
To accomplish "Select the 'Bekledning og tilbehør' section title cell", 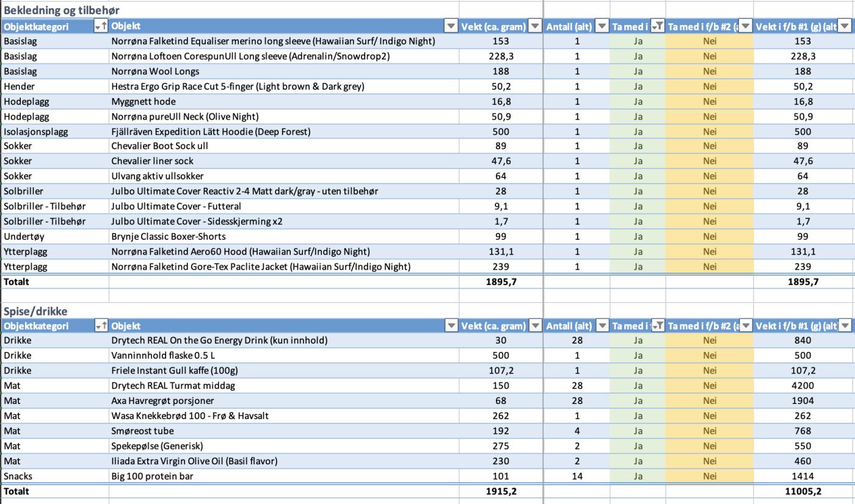I will point(62,10).
